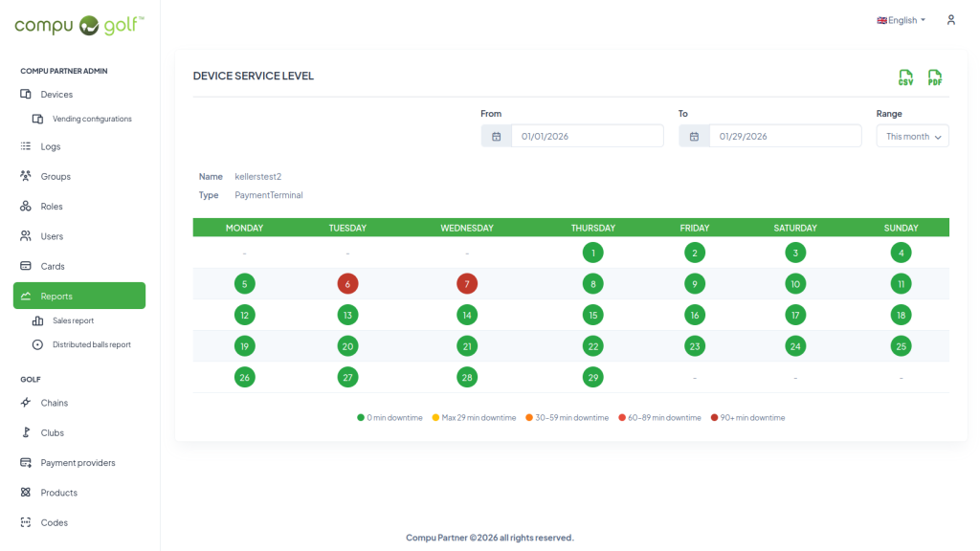
Task: Open Devices from the sidebar
Action: (56, 95)
